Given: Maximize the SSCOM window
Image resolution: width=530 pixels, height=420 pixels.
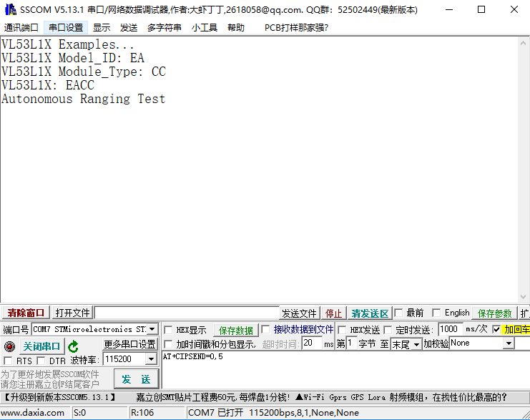Looking at the screenshot, I should [481, 9].
